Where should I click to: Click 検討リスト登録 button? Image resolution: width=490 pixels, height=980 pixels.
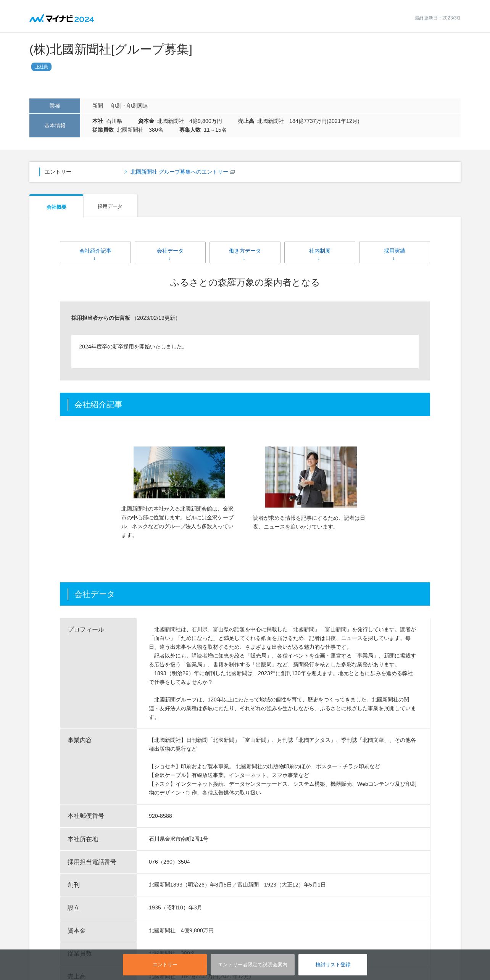tap(333, 965)
